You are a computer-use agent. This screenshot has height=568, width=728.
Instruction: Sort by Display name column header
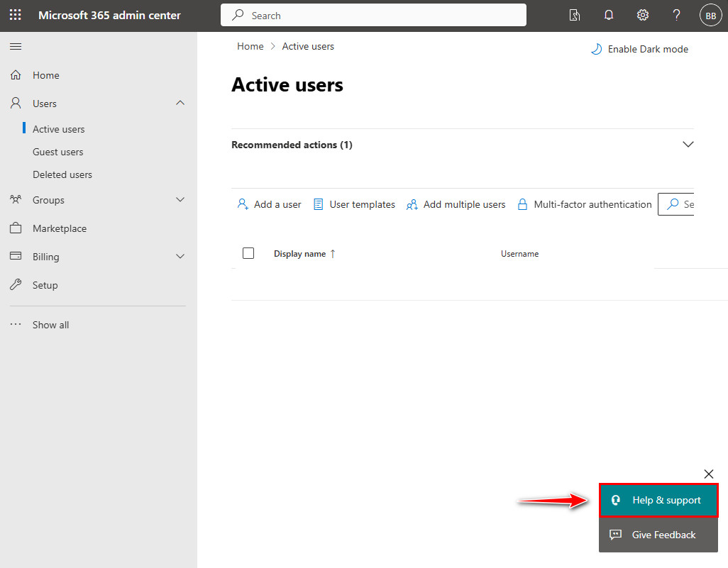coord(299,254)
